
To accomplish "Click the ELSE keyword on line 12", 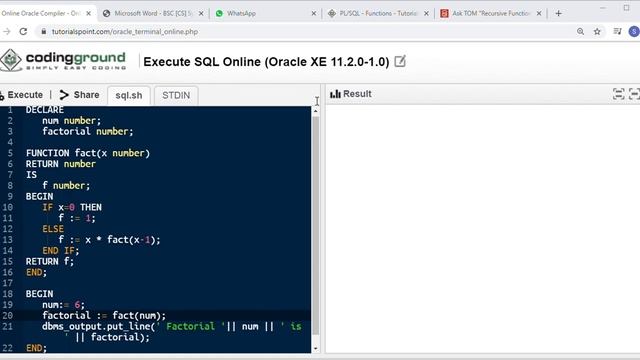I will point(53,229).
